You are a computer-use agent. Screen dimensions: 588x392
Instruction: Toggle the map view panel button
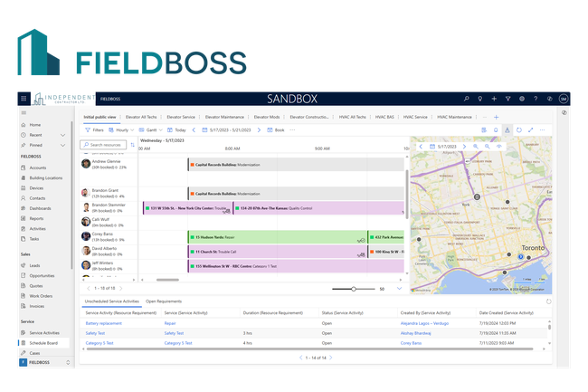(507, 129)
